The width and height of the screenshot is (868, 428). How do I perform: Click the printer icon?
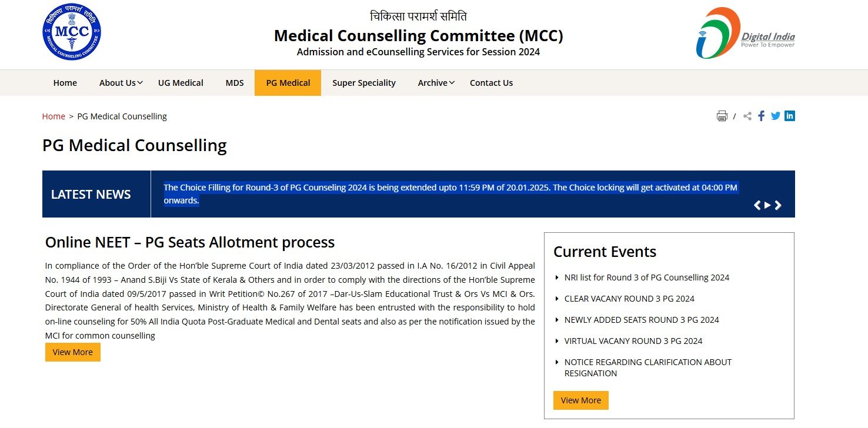[x=722, y=116]
